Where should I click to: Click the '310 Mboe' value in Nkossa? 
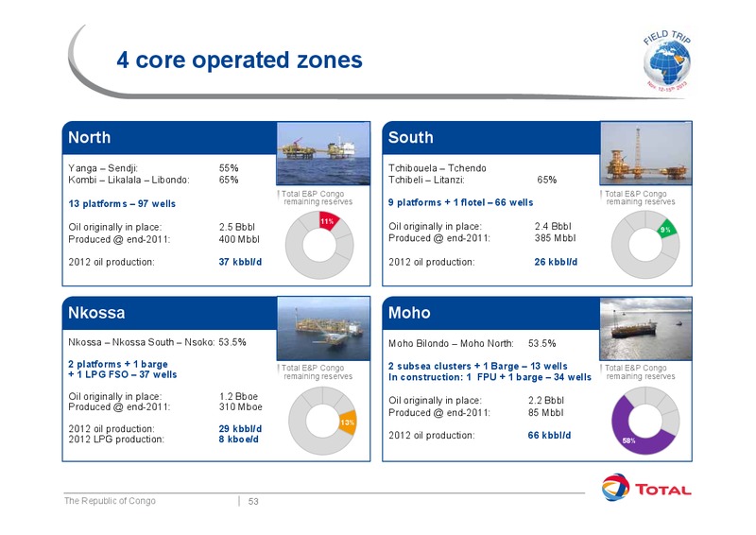(241, 406)
